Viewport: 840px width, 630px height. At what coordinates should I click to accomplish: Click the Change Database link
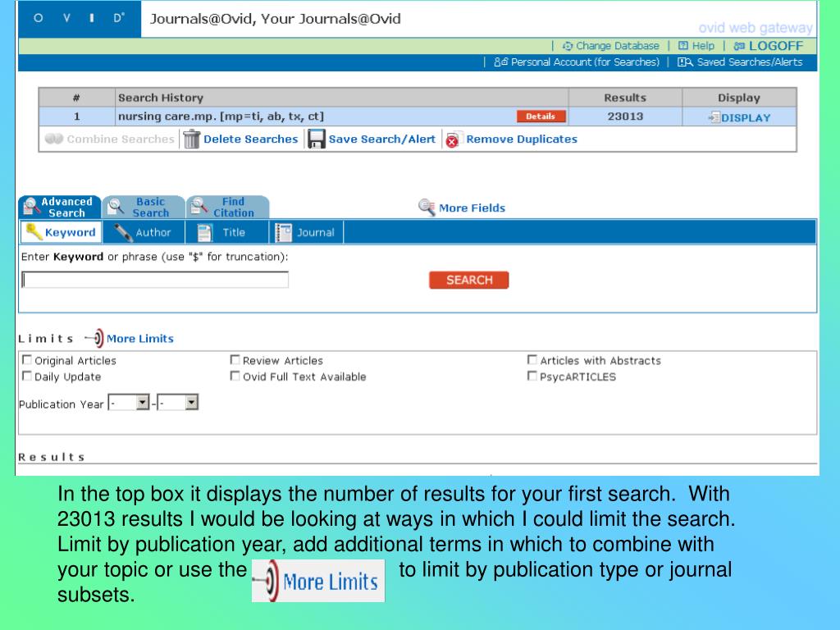point(617,46)
